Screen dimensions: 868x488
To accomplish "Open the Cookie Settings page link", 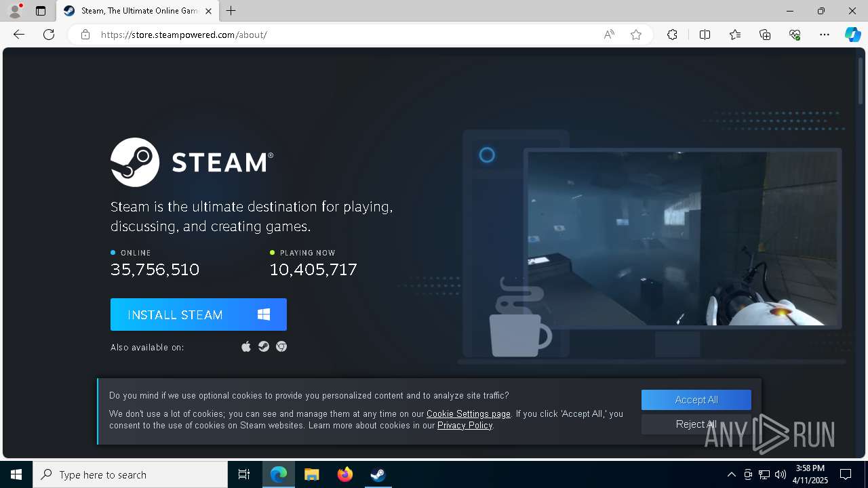I will 469,413.
